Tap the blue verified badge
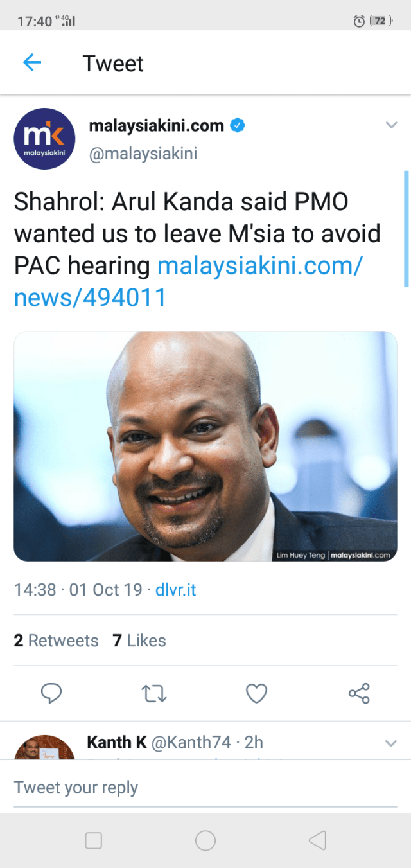 tap(238, 125)
